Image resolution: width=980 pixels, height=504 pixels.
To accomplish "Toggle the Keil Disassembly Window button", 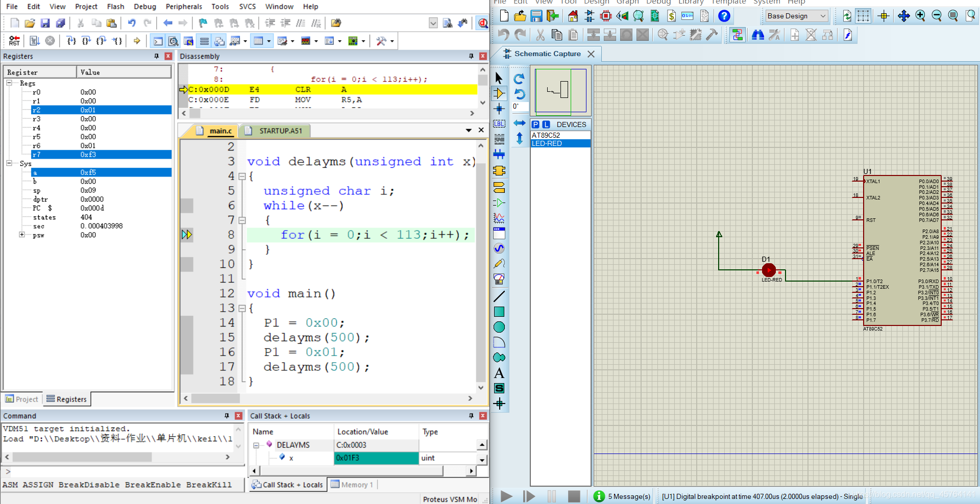I will [174, 41].
